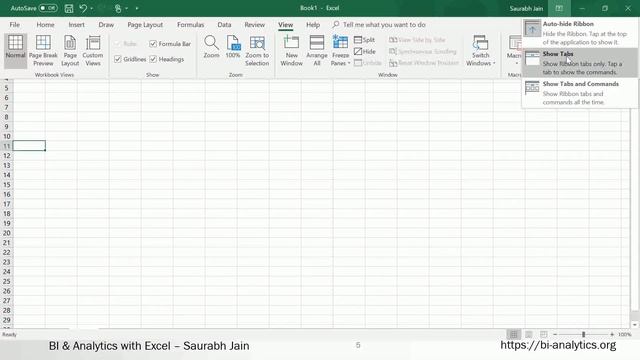Viewport: 640px width, 360px height.
Task: Choose Auto-hide Ribbon option
Action: 580,33
